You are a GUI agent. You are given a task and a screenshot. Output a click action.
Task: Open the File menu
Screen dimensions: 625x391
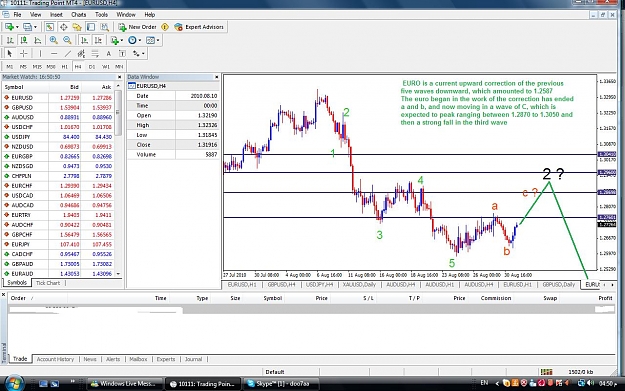click(17, 15)
